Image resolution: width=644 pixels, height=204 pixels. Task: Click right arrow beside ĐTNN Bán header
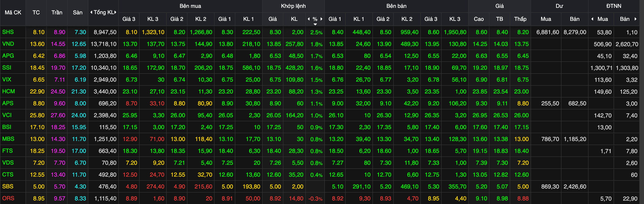(635, 19)
